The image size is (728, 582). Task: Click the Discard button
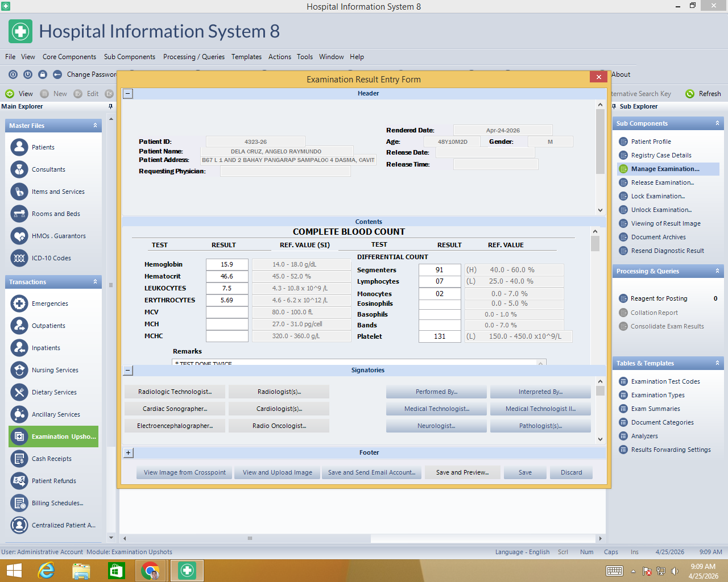pos(572,473)
